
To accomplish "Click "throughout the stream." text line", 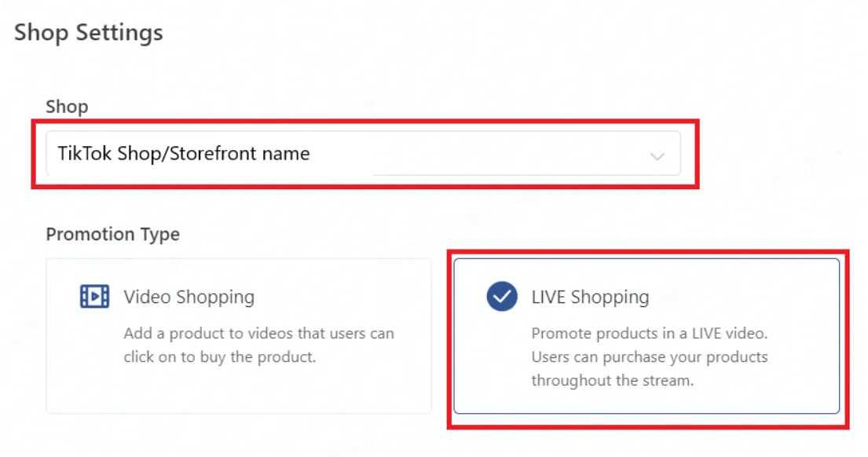I will point(612,381).
